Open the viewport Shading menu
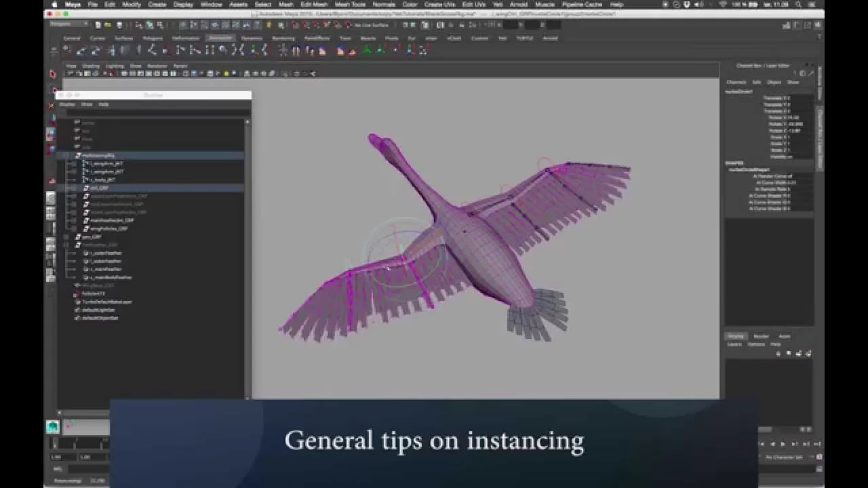The width and height of the screenshot is (868, 488). tap(90, 66)
